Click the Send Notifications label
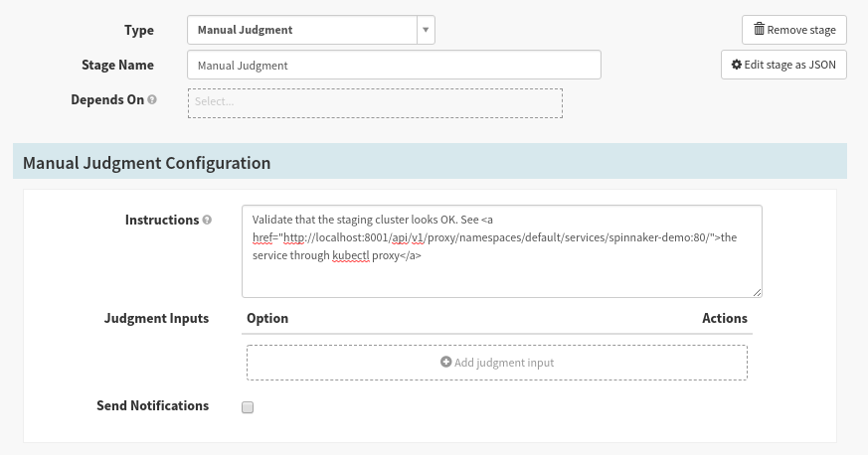This screenshot has width=868, height=455. (x=152, y=406)
